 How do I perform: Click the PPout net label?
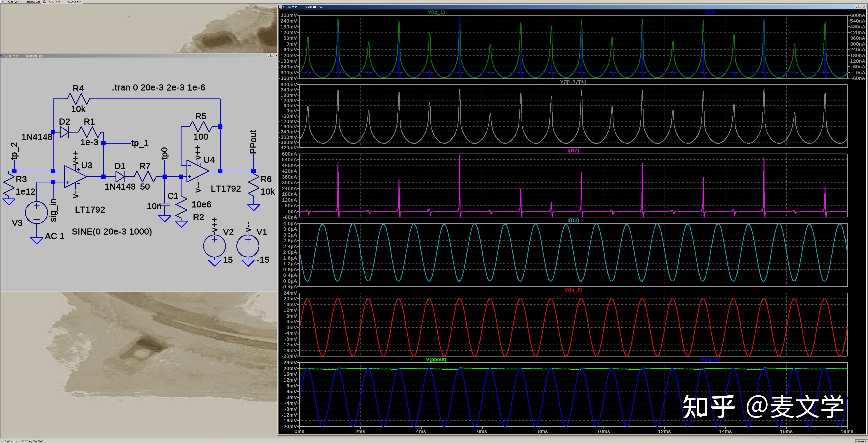253,142
